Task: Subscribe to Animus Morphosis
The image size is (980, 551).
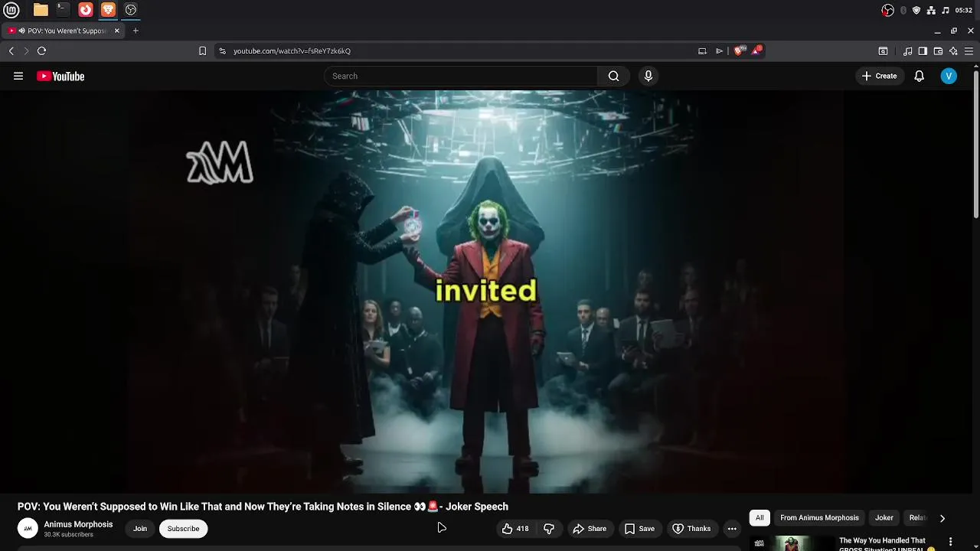Action: point(183,529)
